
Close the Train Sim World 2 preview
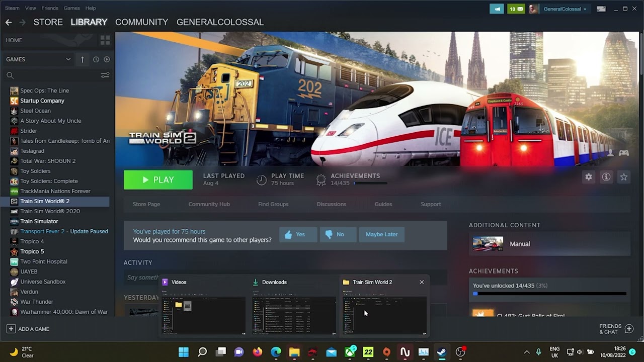point(422,282)
